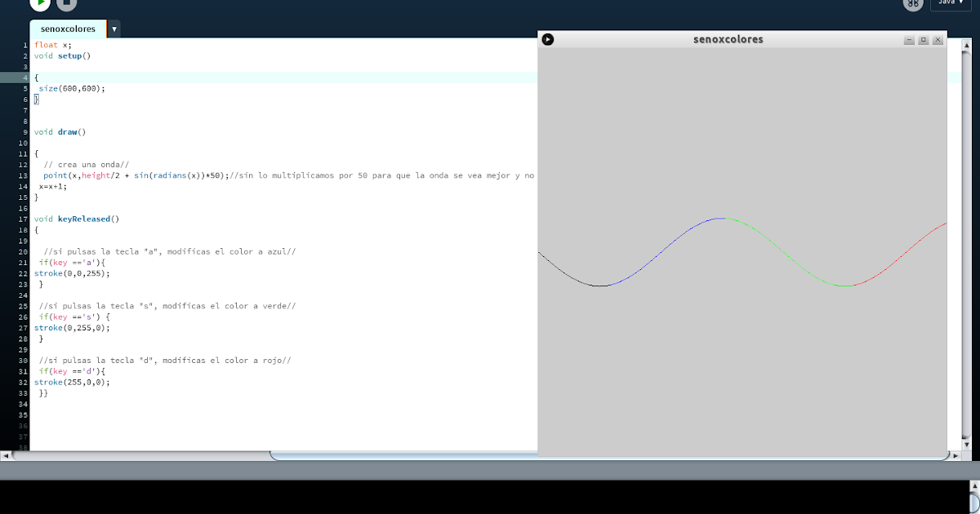Open the Debugger with the circular icon
This screenshot has height=514, width=980.
pyautogui.click(x=912, y=4)
